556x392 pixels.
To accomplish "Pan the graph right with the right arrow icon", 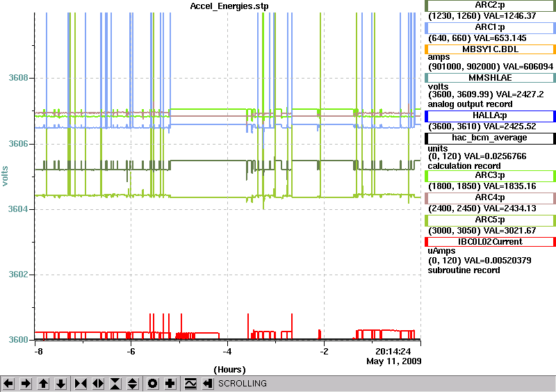I will point(26,384).
